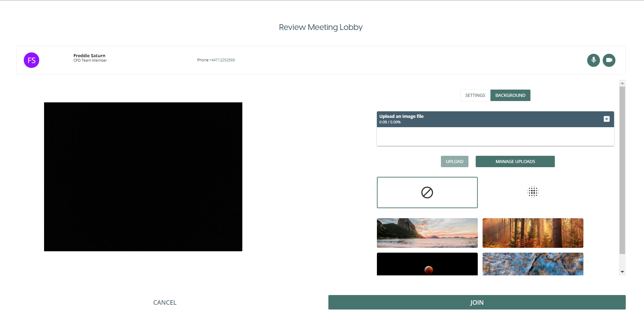Open the Background tab
The image size is (644, 314).
tap(510, 95)
